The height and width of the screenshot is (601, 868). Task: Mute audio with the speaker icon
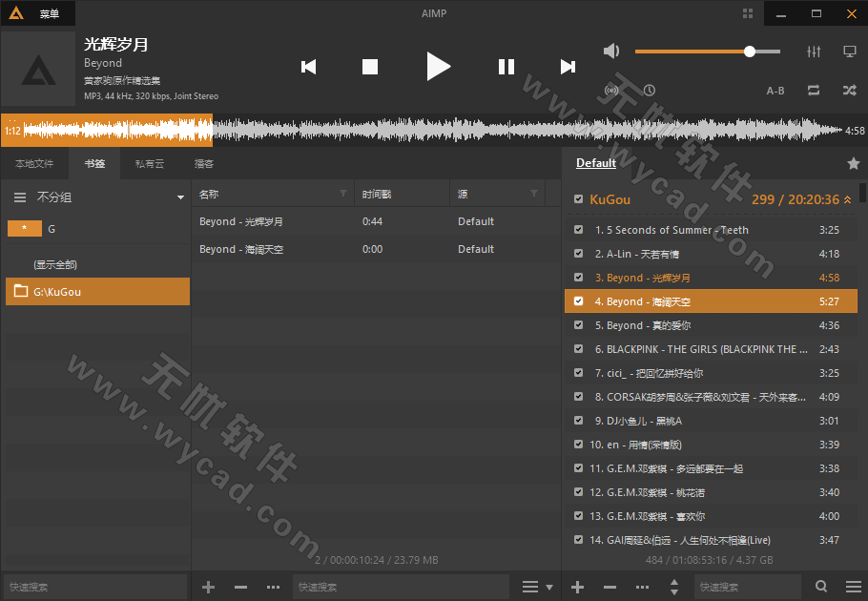coord(611,52)
